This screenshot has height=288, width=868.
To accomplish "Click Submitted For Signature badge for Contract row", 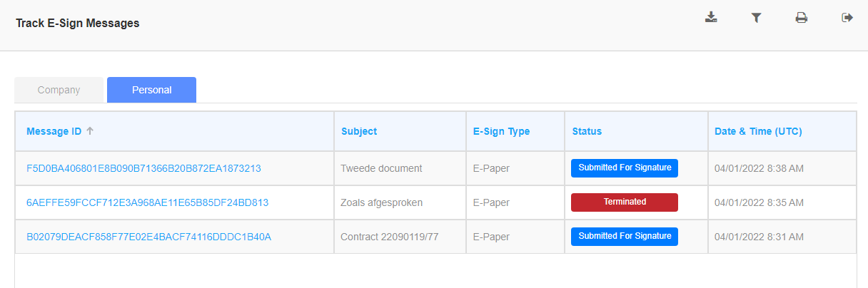I will (625, 237).
